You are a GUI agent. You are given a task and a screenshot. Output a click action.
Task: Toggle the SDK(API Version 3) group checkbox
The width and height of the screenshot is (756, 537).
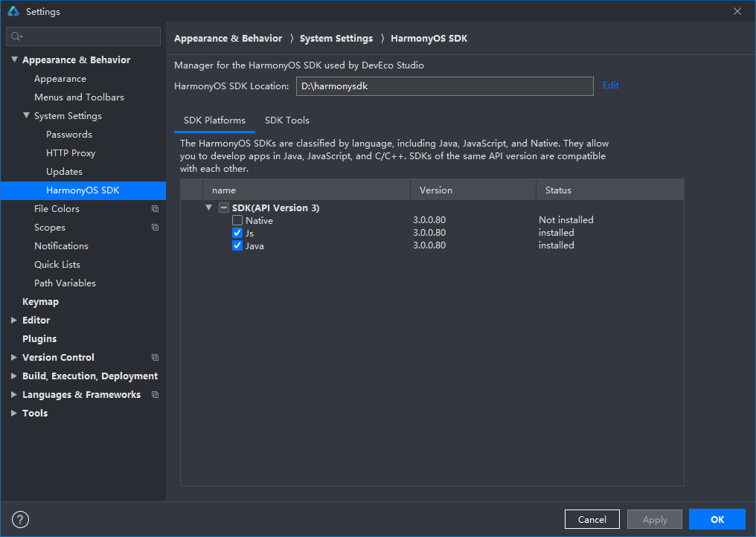(224, 208)
